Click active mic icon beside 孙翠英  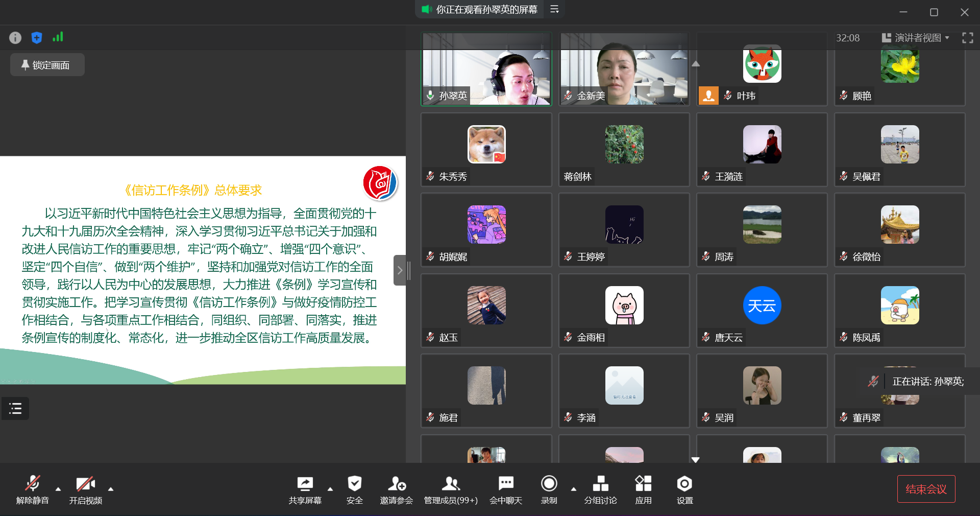click(430, 96)
